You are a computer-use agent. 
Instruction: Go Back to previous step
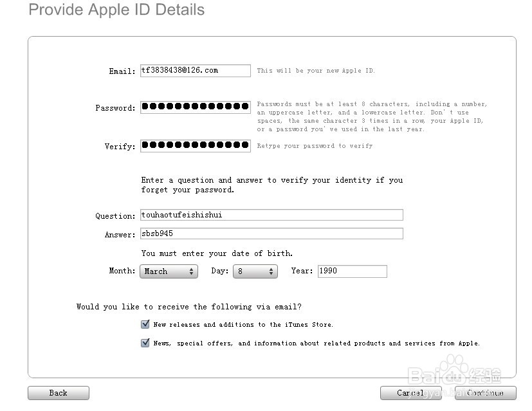click(x=59, y=393)
